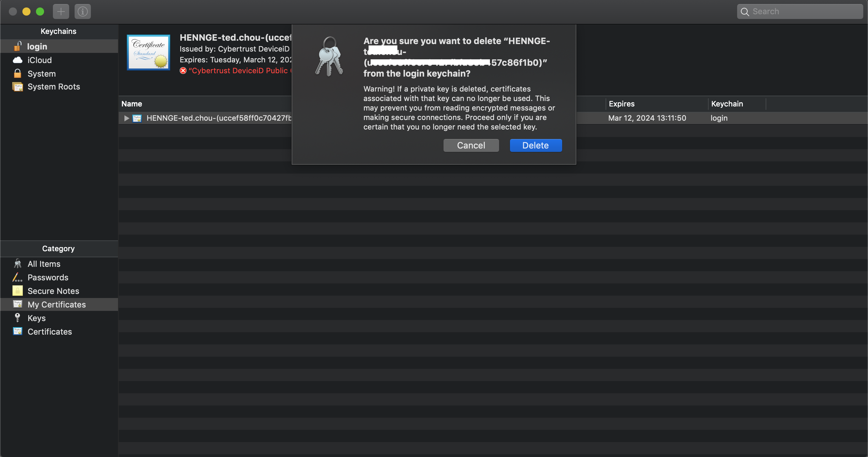The height and width of the screenshot is (457, 868).
Task: Click the System padlock icon
Action: point(18,73)
